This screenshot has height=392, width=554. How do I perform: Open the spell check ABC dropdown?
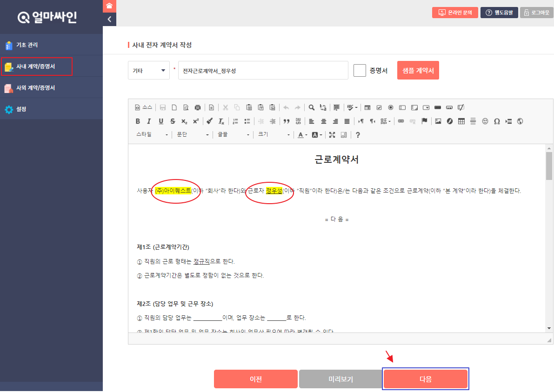pos(352,107)
